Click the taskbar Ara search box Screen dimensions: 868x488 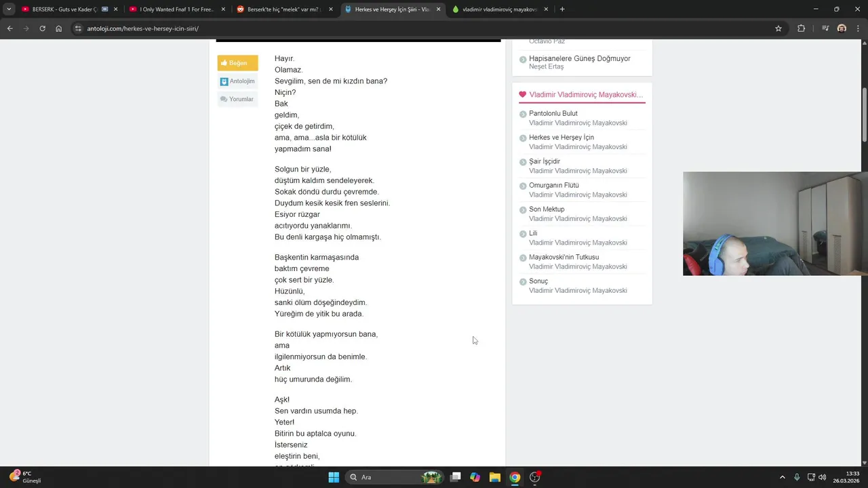(x=395, y=477)
